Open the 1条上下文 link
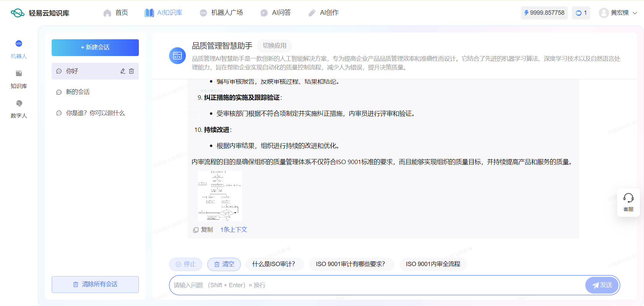The image size is (644, 306). click(234, 230)
